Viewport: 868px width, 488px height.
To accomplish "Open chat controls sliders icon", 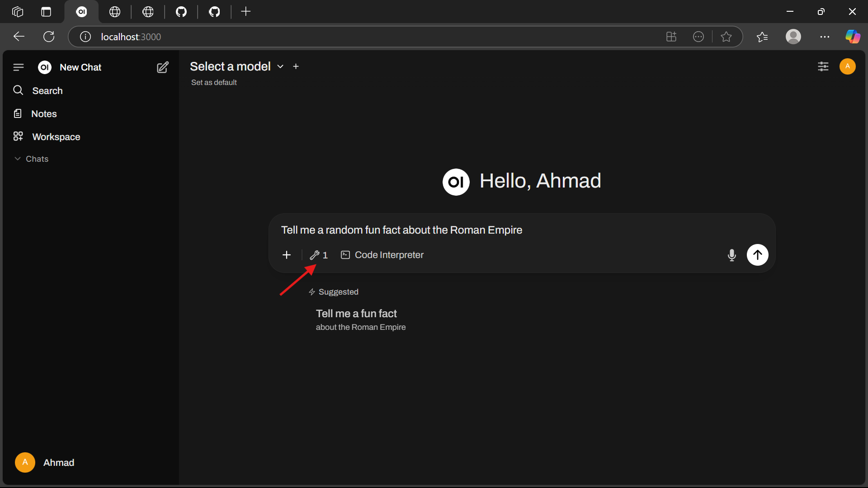I will 823,66.
